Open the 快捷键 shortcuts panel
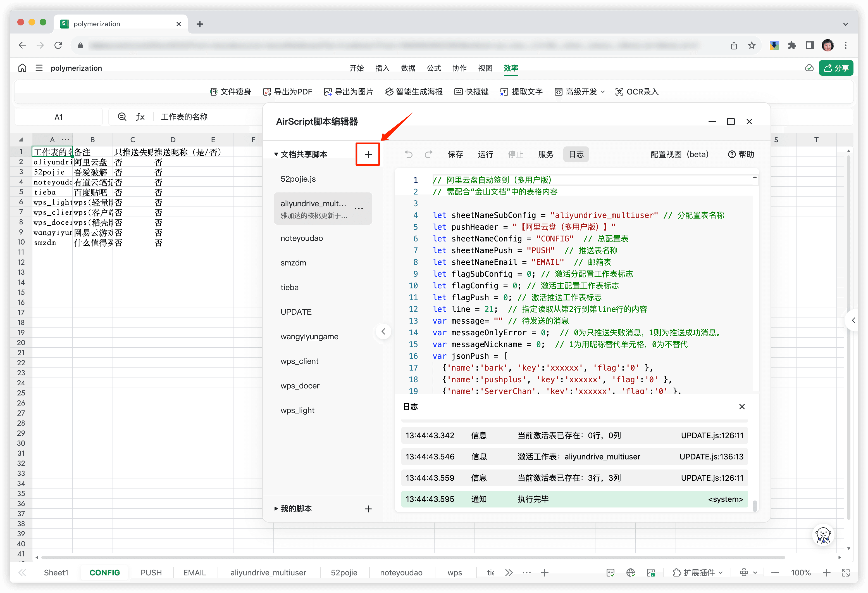 point(471,92)
